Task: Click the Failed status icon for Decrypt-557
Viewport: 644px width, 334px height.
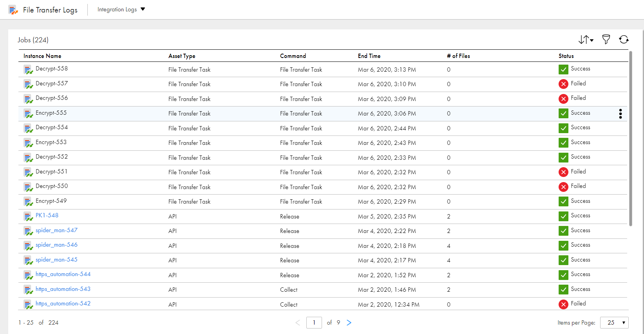Action: coord(563,84)
